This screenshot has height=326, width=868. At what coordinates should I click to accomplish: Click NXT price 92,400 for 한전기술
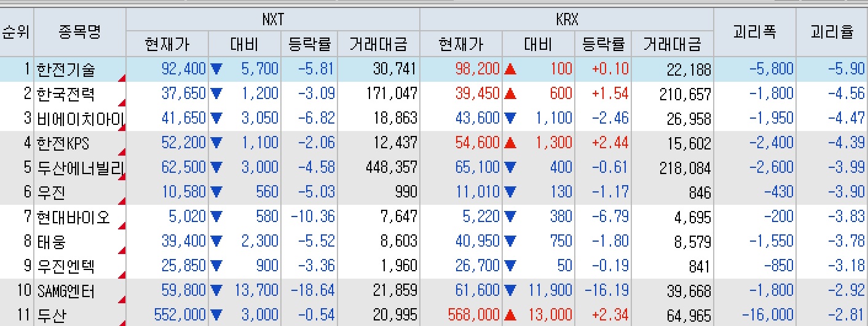[184, 69]
